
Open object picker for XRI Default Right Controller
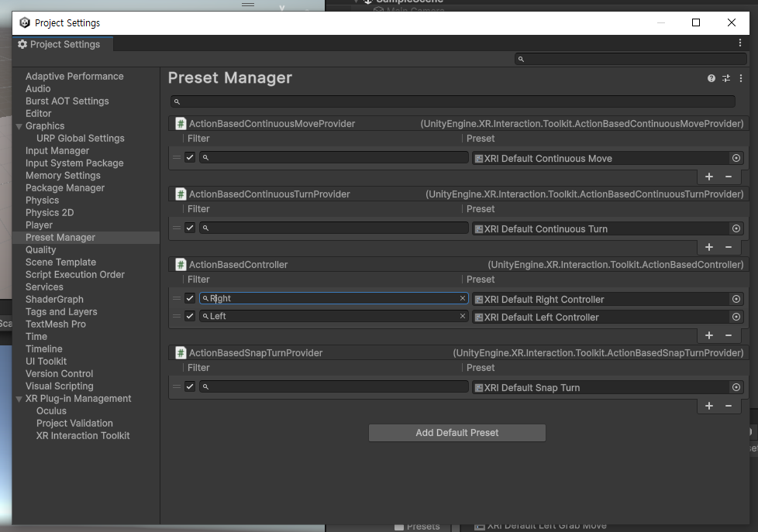click(x=736, y=299)
